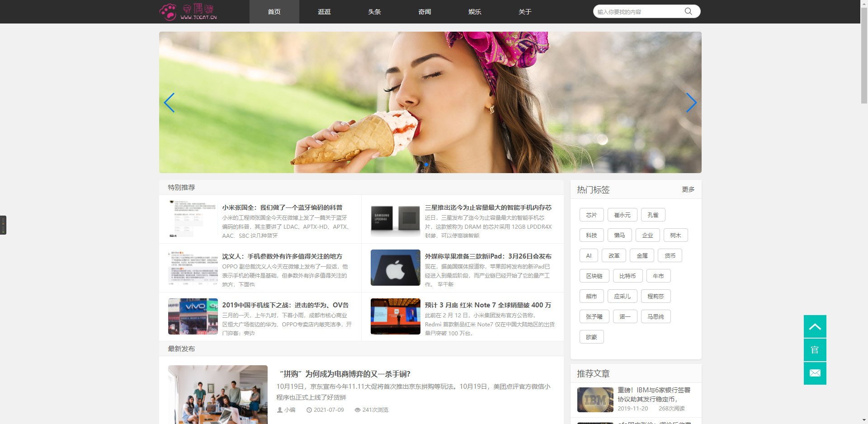
Task: Click the blue carousel indicator dot
Action: click(426, 164)
